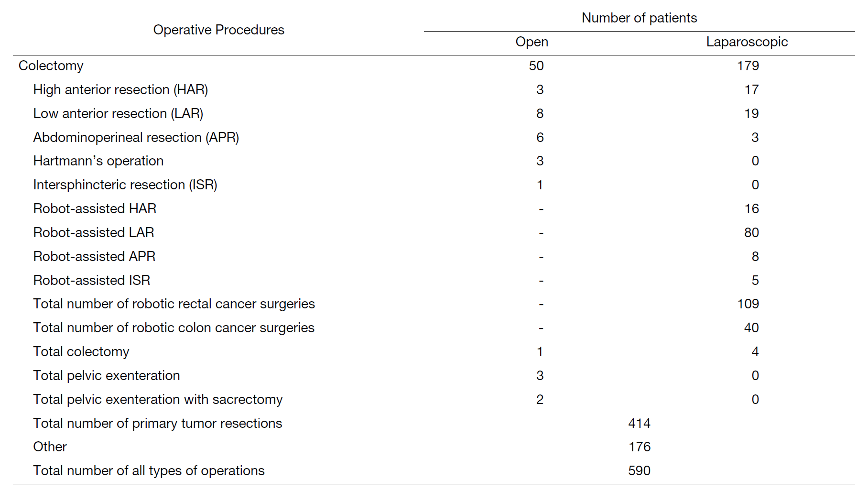Select Hartmann's operation row label

click(98, 161)
